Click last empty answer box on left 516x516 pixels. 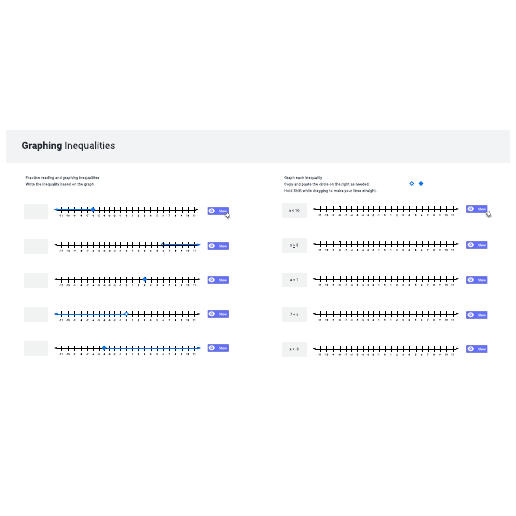(x=36, y=348)
